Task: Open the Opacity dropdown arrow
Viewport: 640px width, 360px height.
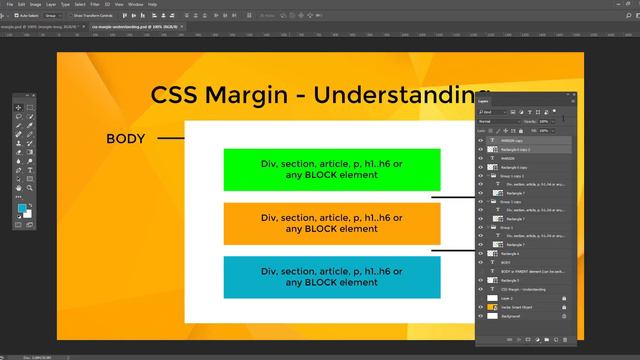Action: click(x=553, y=122)
